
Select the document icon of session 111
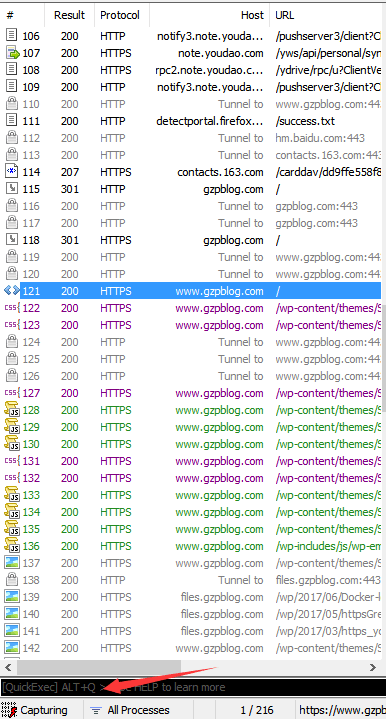[11, 121]
